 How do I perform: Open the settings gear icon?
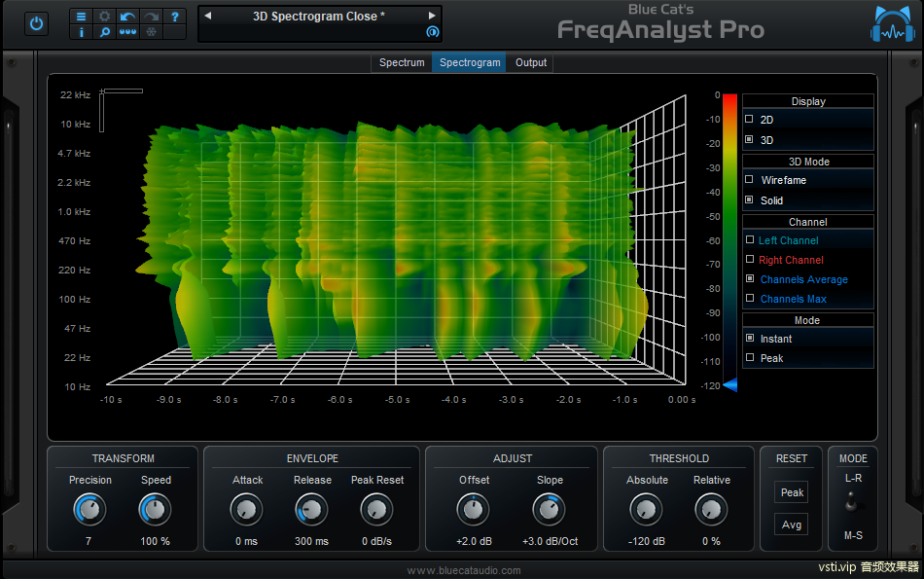pyautogui.click(x=104, y=17)
